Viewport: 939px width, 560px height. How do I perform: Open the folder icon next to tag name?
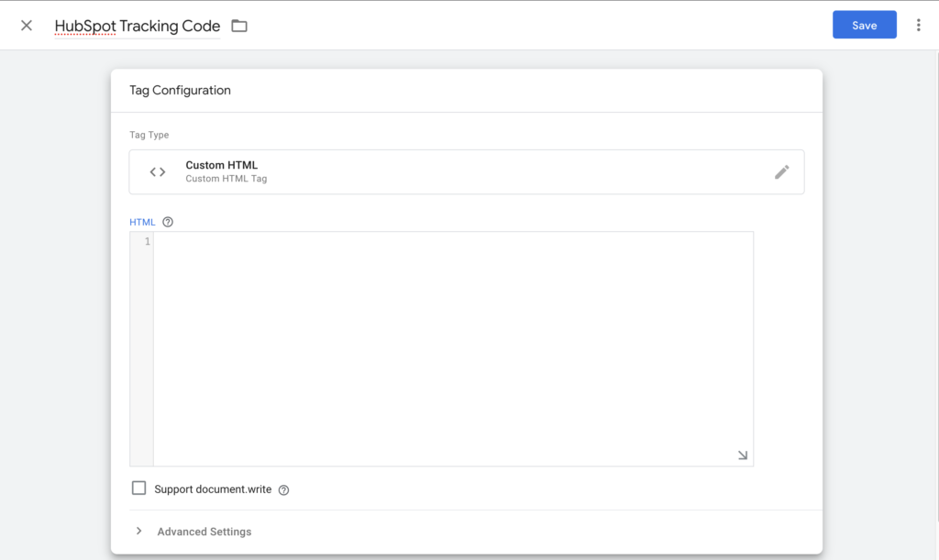pyautogui.click(x=239, y=26)
